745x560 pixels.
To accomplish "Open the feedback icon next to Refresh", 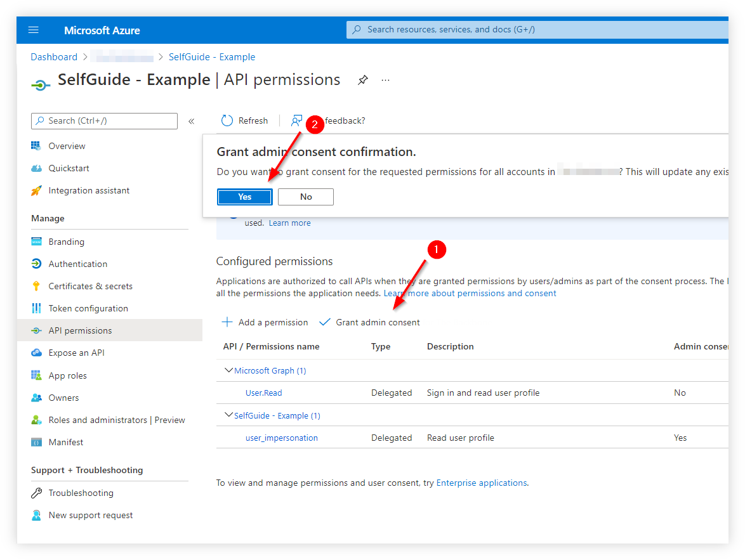I will (297, 120).
